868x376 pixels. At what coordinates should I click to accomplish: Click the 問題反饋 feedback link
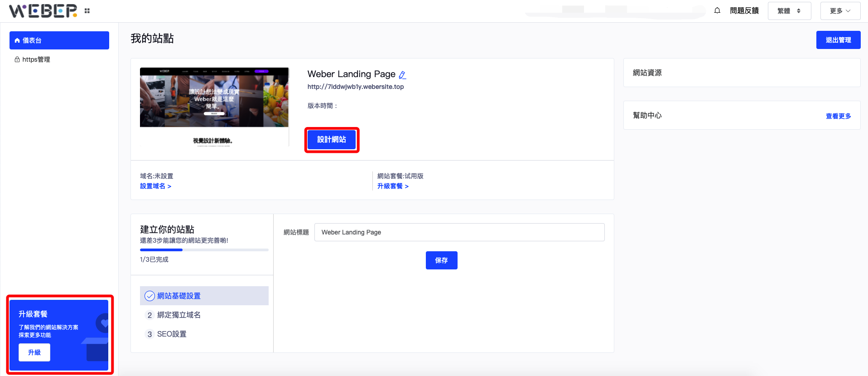[x=744, y=10]
